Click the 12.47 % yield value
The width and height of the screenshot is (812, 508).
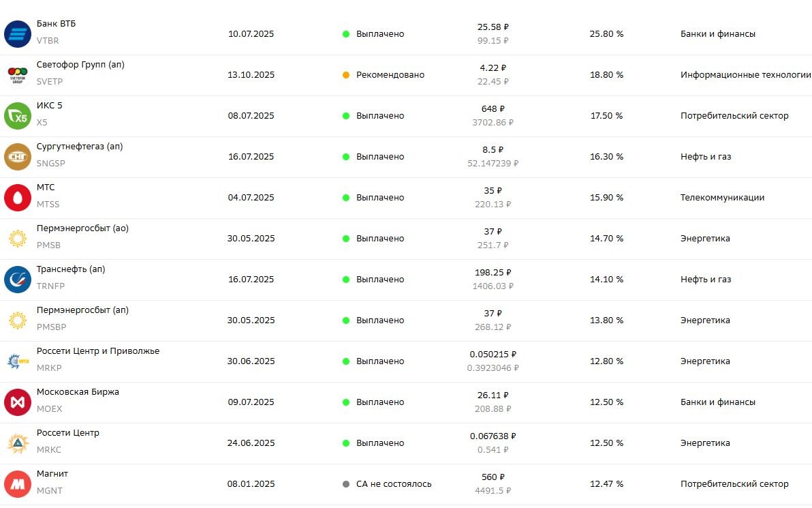tap(606, 485)
